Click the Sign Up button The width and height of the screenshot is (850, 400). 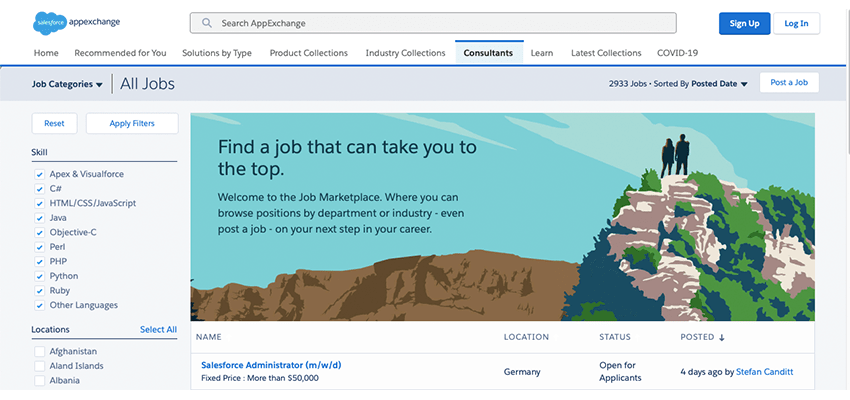tap(744, 23)
